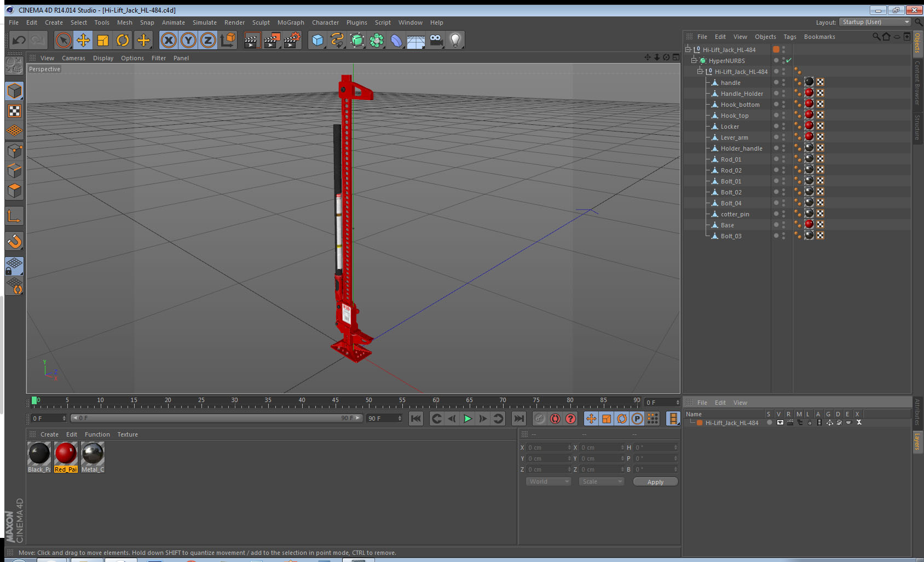Select the Handle_Holder object
This screenshot has height=562, width=924.
tap(742, 94)
